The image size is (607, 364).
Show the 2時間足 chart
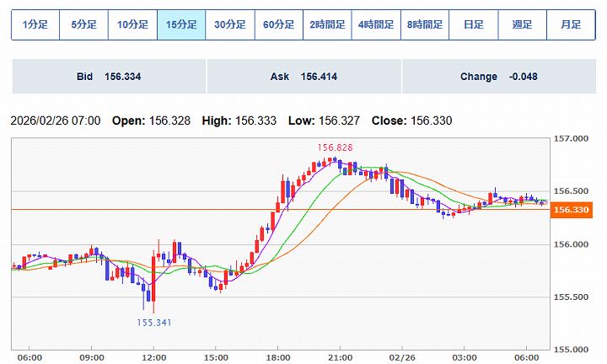pyautogui.click(x=327, y=24)
